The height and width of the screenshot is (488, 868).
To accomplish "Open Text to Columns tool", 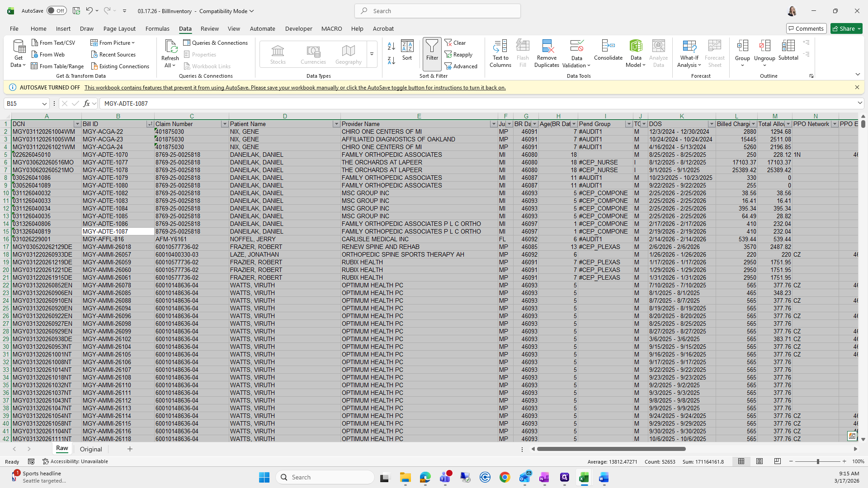I will [500, 47].
